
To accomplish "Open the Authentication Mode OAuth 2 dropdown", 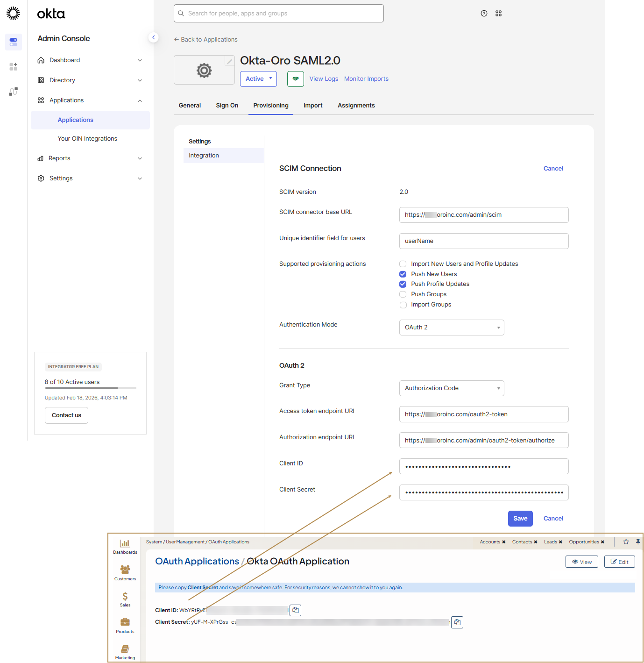I will [x=451, y=328].
